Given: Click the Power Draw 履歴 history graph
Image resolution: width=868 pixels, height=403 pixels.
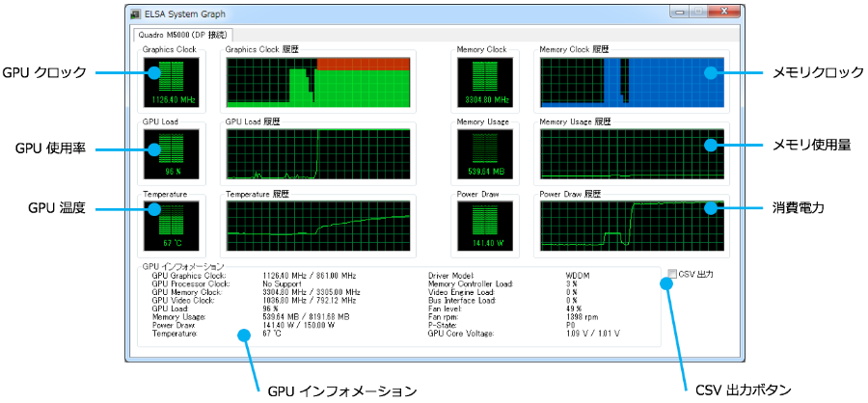Looking at the screenshot, I should (x=632, y=227).
